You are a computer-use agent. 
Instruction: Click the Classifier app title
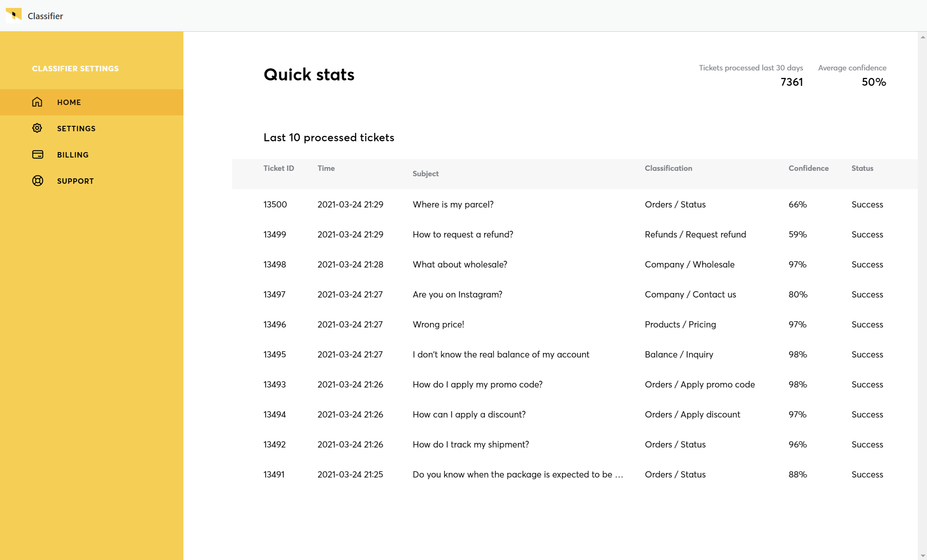pos(45,16)
